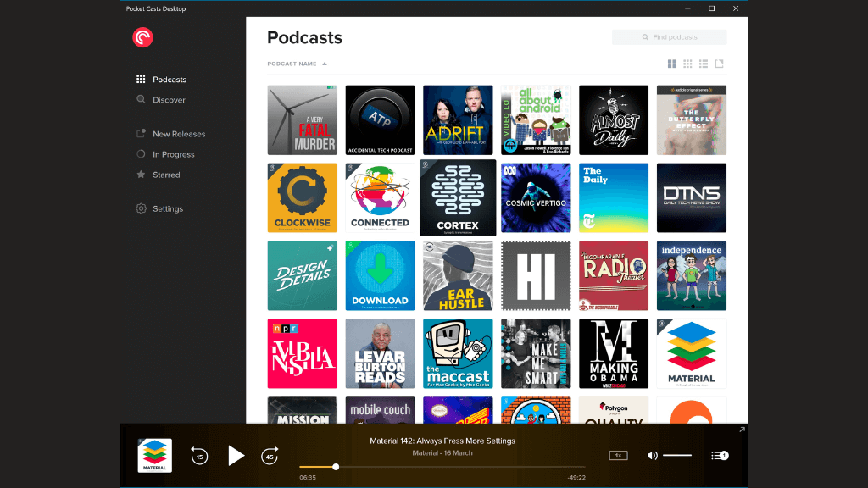This screenshot has width=868, height=488.
Task: Open the Download podcast
Action: [380, 275]
